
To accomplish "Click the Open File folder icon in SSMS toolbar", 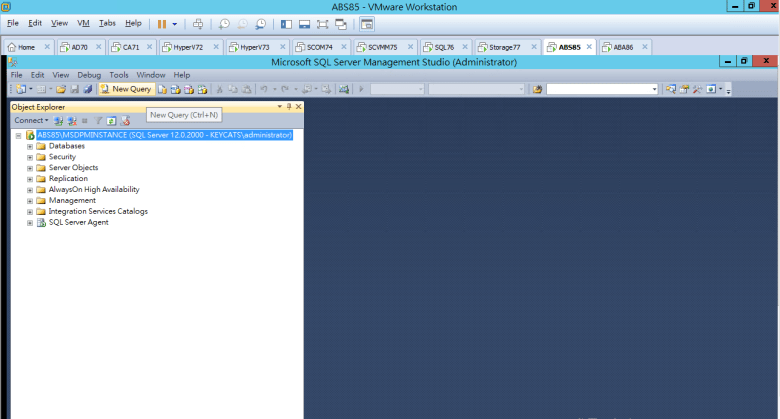I will (x=60, y=89).
